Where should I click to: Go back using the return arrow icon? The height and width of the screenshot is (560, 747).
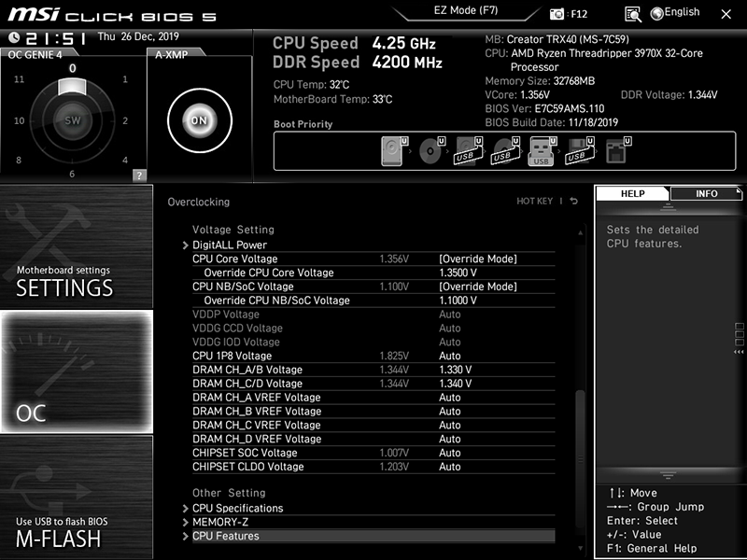[x=574, y=201]
